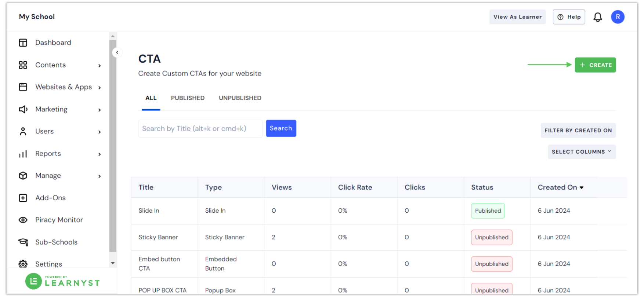Switch to the Unpublished tab
Image resolution: width=644 pixels, height=297 pixels.
(x=240, y=98)
